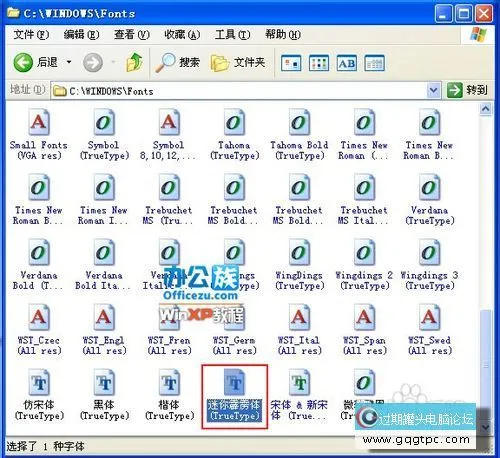Screen dimensions: 500x458
Task: Select the WST_Engl (All res) font
Action: pos(104,330)
